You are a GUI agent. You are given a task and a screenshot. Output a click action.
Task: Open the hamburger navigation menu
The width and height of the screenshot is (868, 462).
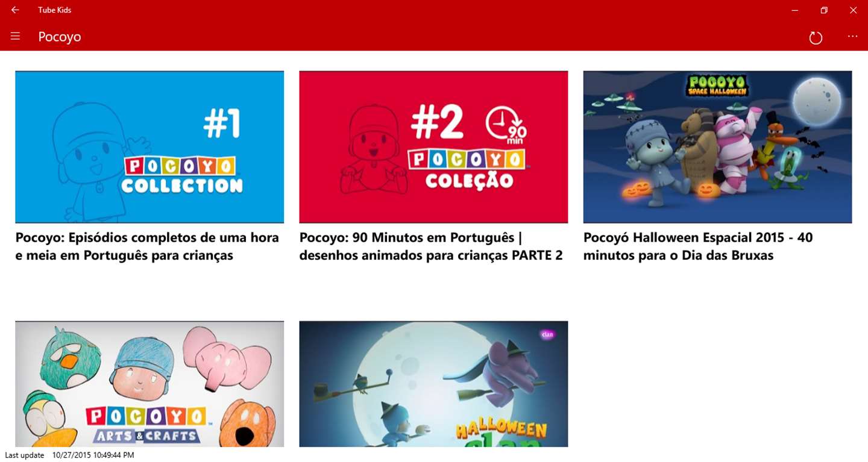click(x=15, y=37)
